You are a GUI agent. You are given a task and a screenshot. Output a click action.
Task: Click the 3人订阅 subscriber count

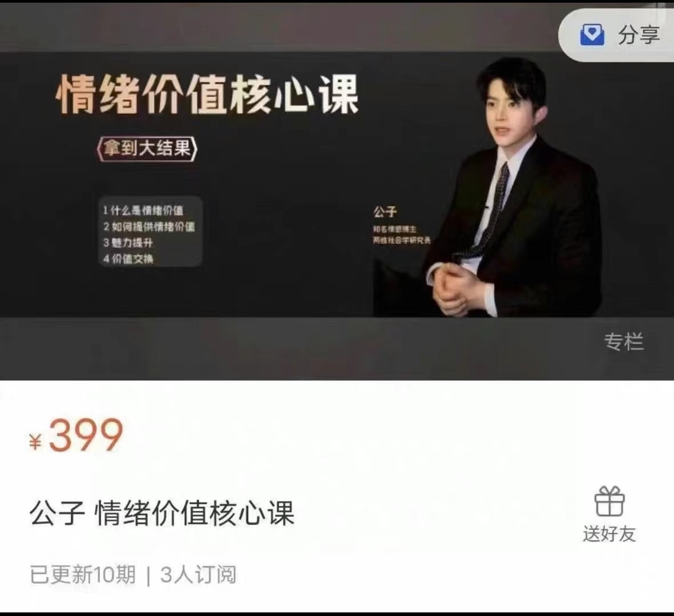click(x=198, y=575)
